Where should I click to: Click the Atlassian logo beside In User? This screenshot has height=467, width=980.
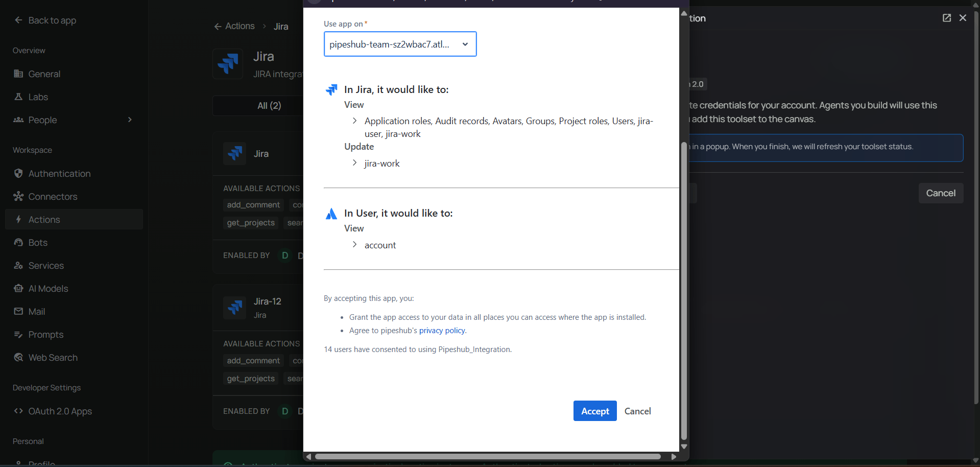click(x=331, y=214)
